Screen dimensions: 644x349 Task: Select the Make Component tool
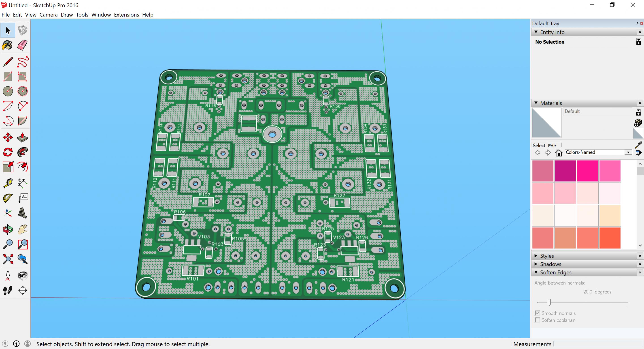pos(23,30)
